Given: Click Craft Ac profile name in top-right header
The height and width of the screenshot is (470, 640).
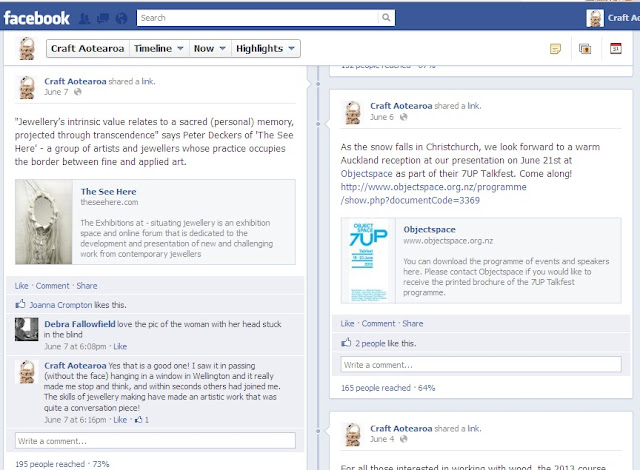Looking at the screenshot, I should [x=623, y=18].
